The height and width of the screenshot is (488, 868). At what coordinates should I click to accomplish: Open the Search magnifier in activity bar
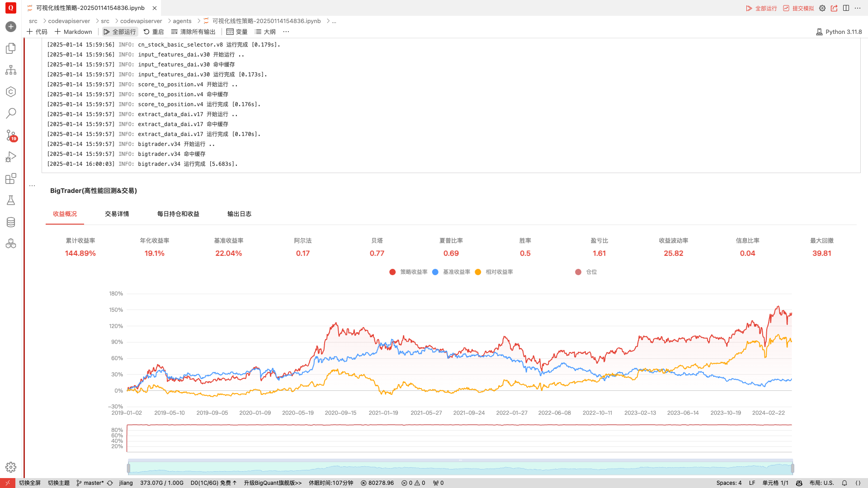[11, 113]
